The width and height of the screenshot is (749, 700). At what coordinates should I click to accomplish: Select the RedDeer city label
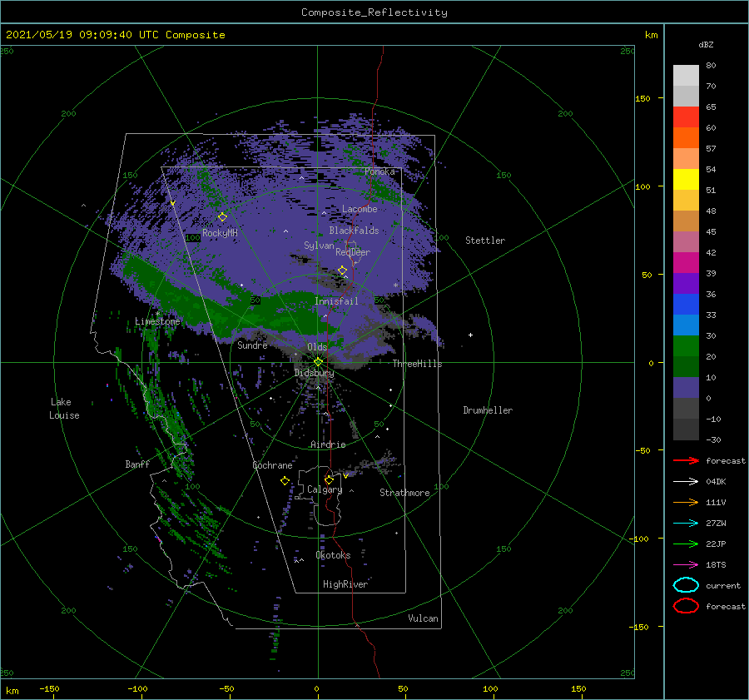(353, 252)
